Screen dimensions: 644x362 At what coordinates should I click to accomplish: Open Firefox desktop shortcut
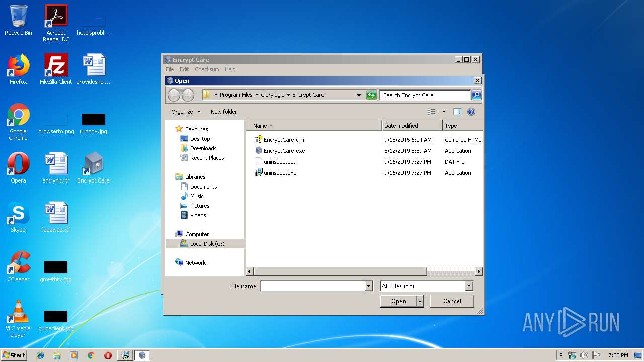18,69
